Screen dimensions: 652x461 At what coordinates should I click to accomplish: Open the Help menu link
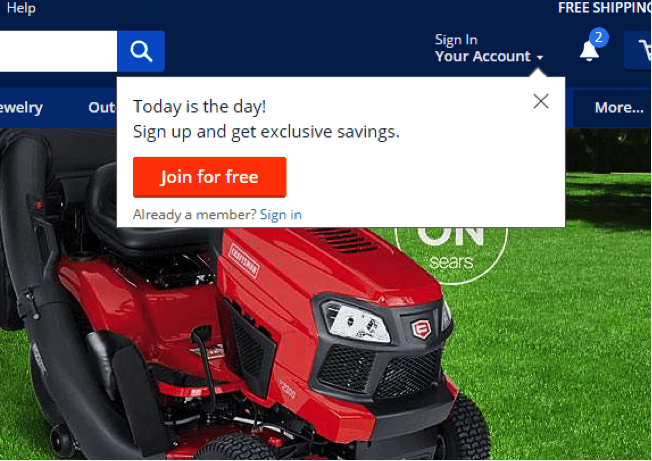[21, 8]
